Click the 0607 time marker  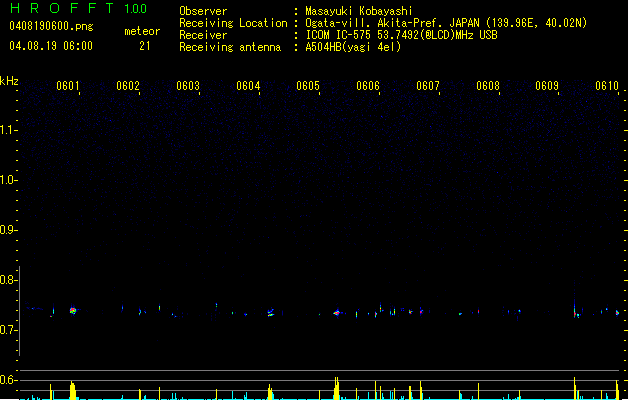pos(428,86)
